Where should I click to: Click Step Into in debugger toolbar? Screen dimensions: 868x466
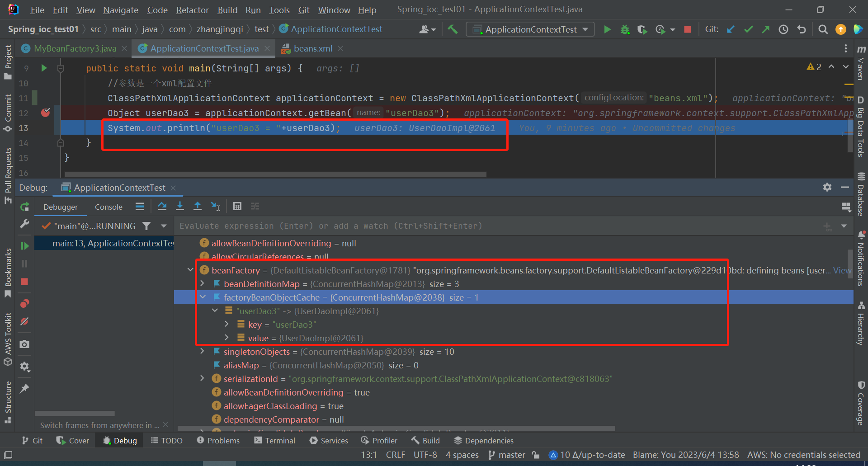click(180, 207)
